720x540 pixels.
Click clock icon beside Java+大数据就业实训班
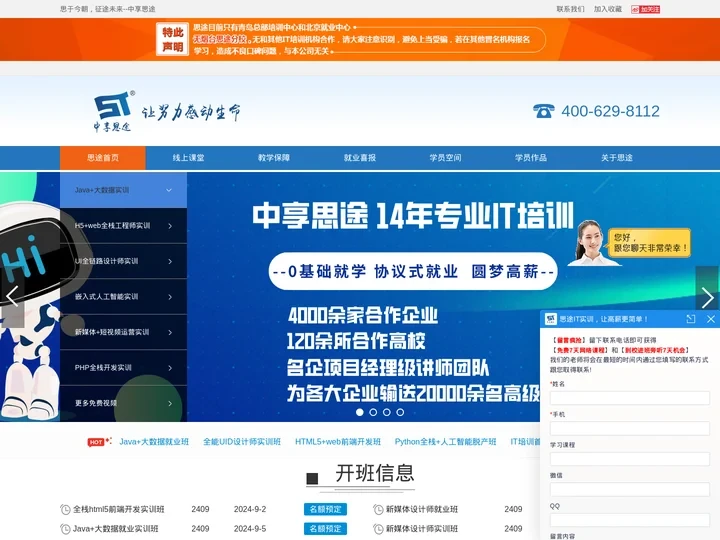click(x=65, y=529)
